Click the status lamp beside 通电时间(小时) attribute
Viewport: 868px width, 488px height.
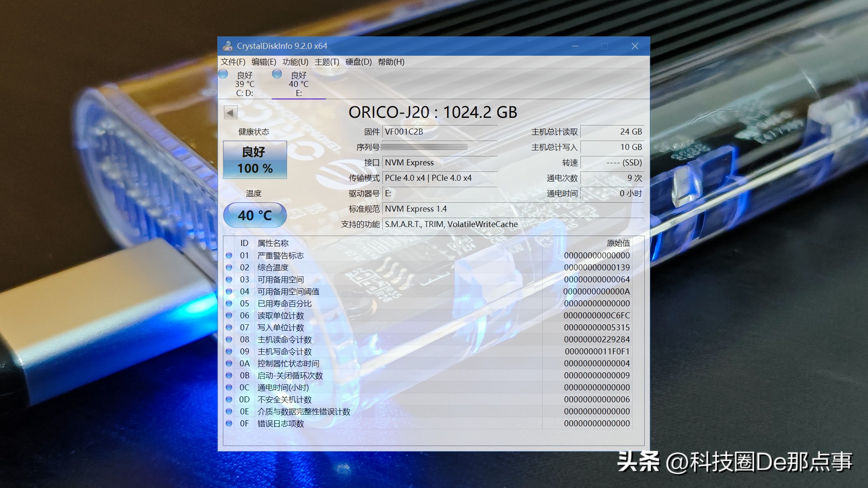230,387
